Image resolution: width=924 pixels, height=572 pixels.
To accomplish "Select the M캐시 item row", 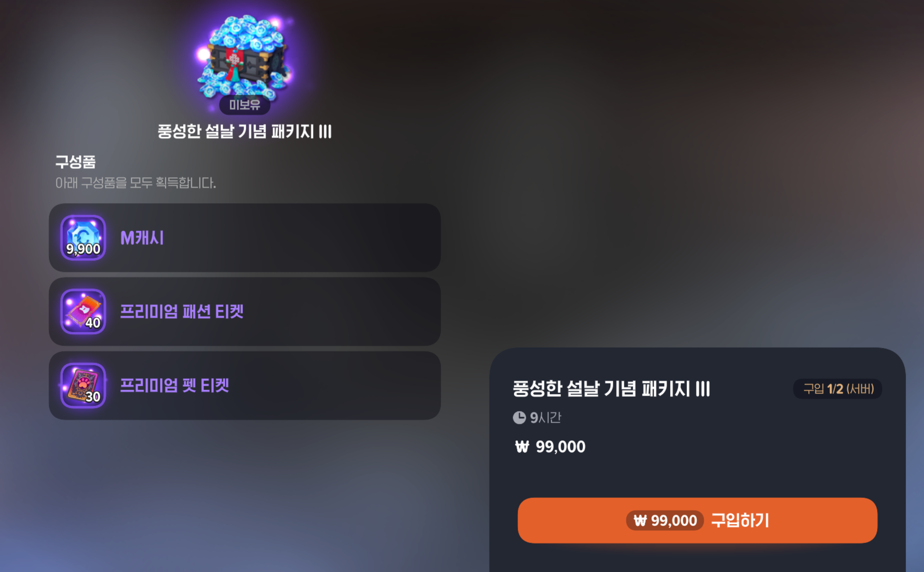I will pos(245,238).
